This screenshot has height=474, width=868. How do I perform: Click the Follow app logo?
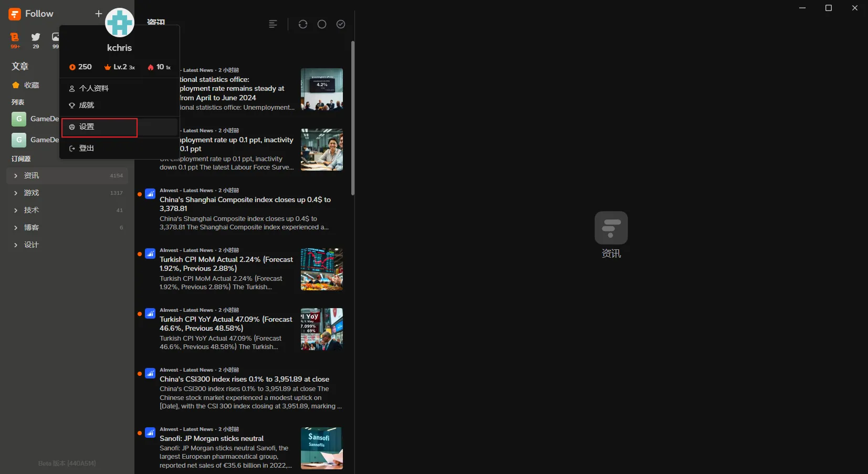15,14
